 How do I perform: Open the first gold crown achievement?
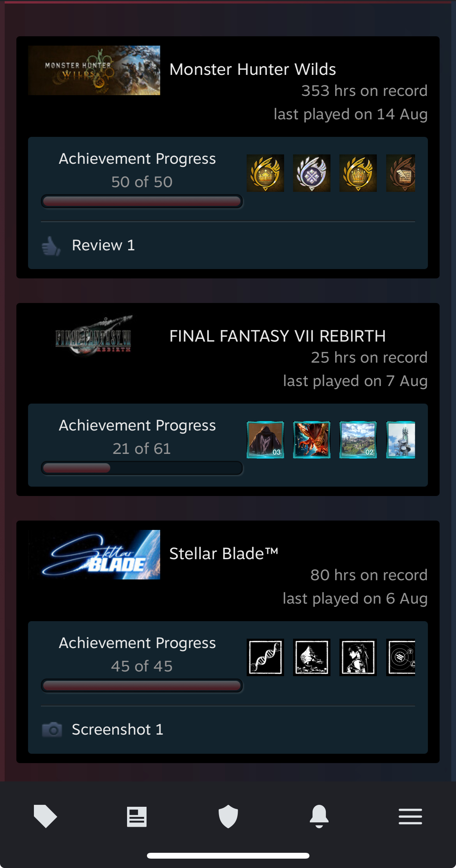(265, 173)
